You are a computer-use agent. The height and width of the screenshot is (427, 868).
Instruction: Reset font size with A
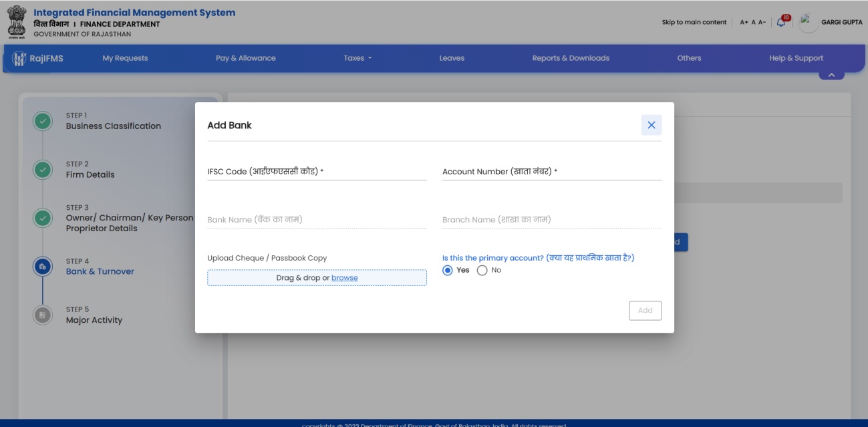(x=753, y=22)
